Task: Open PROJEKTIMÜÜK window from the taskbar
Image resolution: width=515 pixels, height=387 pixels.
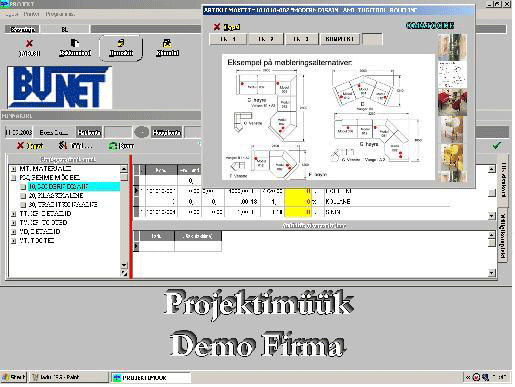Action: tap(151, 378)
